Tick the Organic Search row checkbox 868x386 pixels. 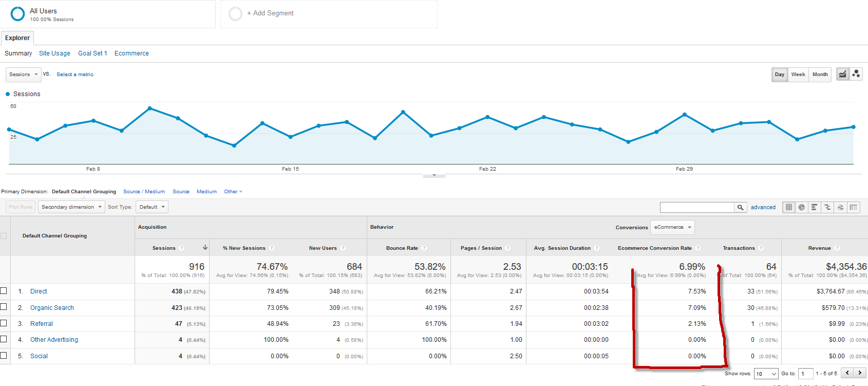coord(4,307)
